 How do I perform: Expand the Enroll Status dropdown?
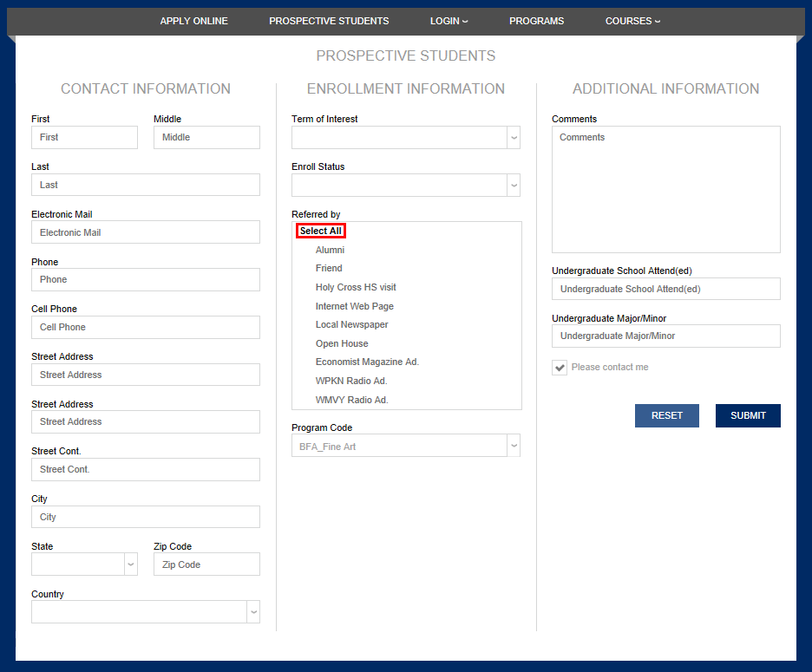(406, 185)
